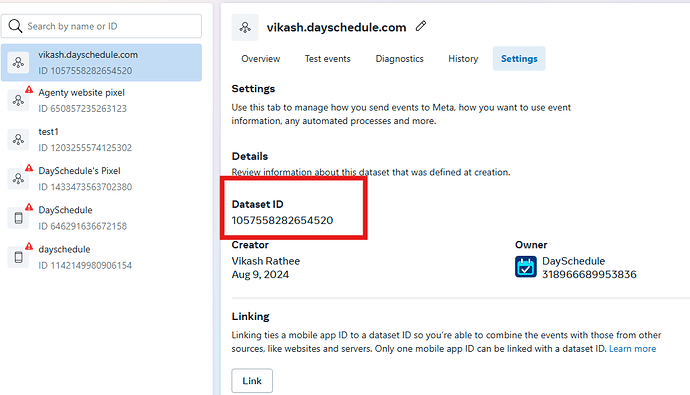Click the lowercase dayschedule mobile app icon
The width and height of the screenshot is (690, 395).
pos(18,257)
